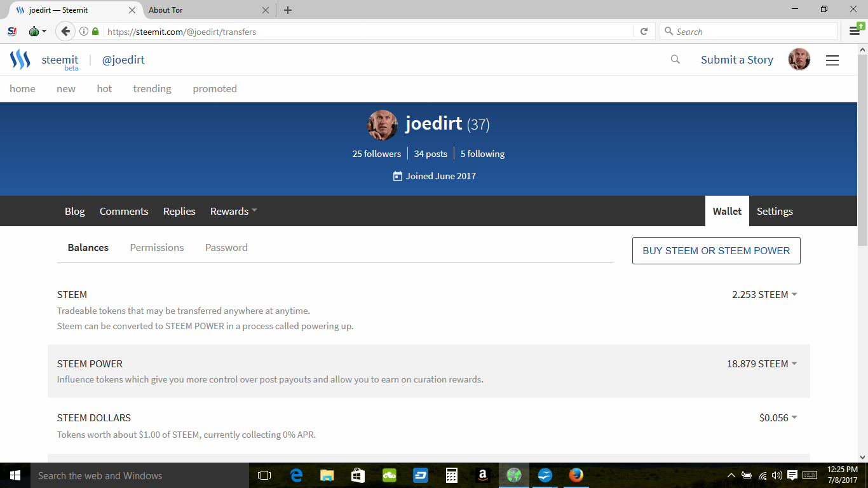Open the Amazon taskbar icon
Image resolution: width=868 pixels, height=488 pixels.
click(x=483, y=475)
